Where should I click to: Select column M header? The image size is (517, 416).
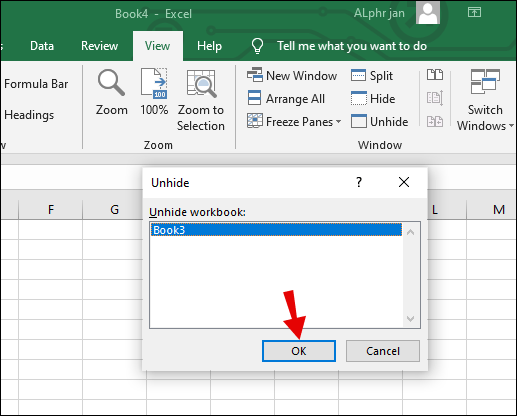coord(499,210)
